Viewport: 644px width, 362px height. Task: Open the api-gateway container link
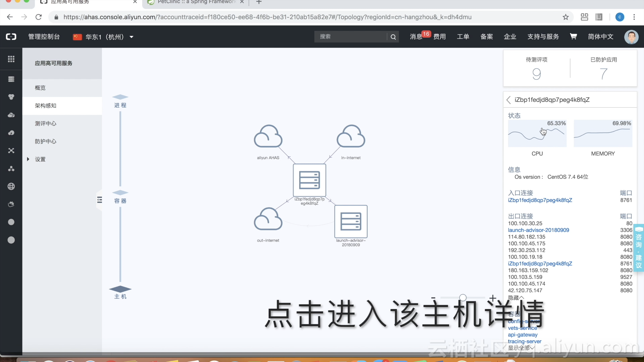coord(522,335)
